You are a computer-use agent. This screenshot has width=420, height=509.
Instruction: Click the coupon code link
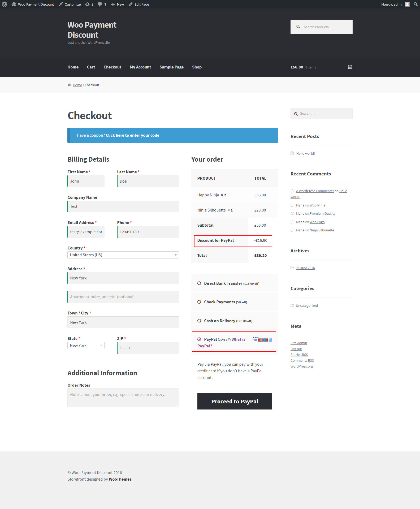(x=132, y=135)
